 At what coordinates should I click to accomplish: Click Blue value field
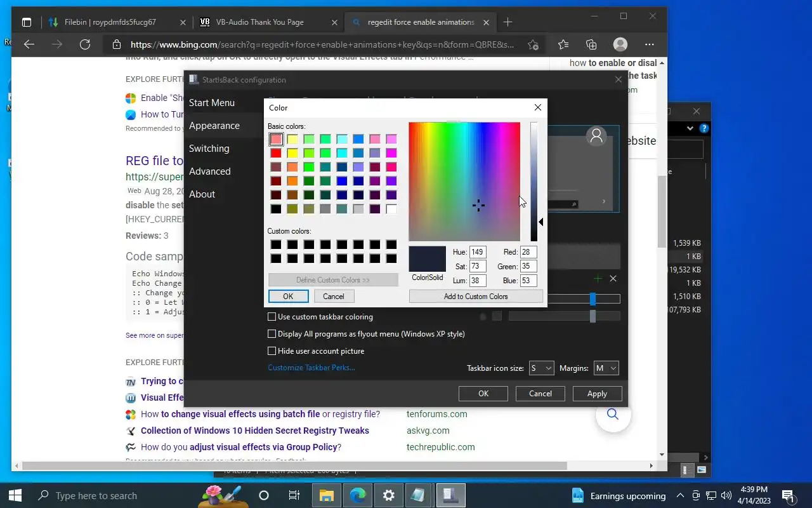coord(528,280)
